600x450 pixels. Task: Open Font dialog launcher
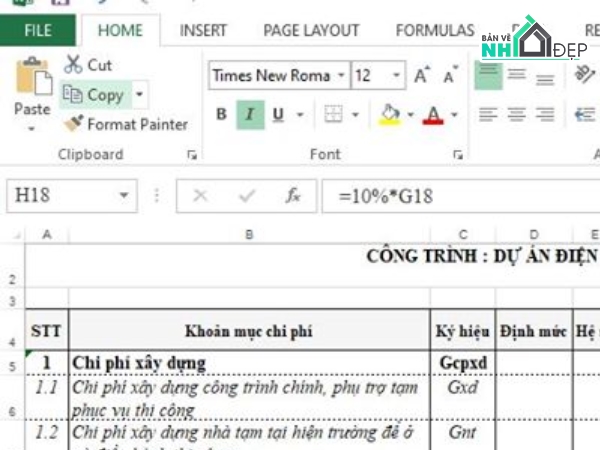(458, 155)
